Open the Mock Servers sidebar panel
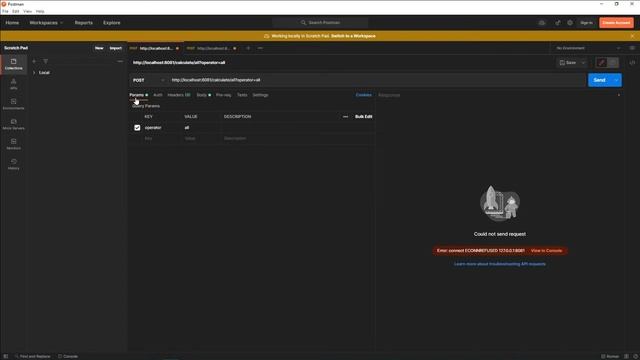Image resolution: width=640 pixels, height=360 pixels. [13, 124]
